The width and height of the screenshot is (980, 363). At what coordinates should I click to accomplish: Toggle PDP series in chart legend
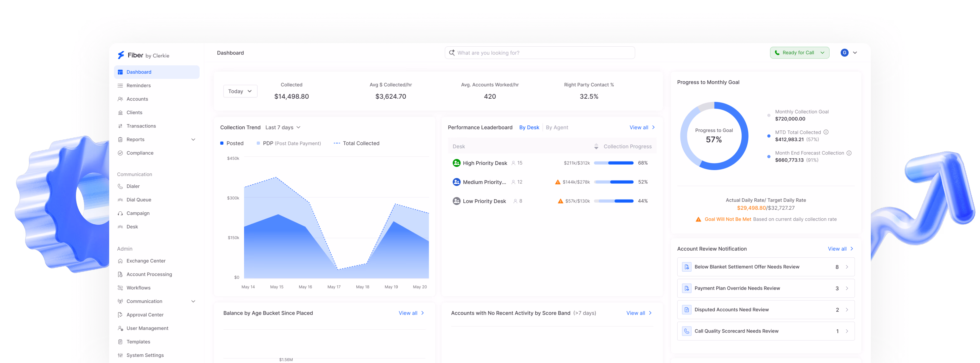[289, 143]
